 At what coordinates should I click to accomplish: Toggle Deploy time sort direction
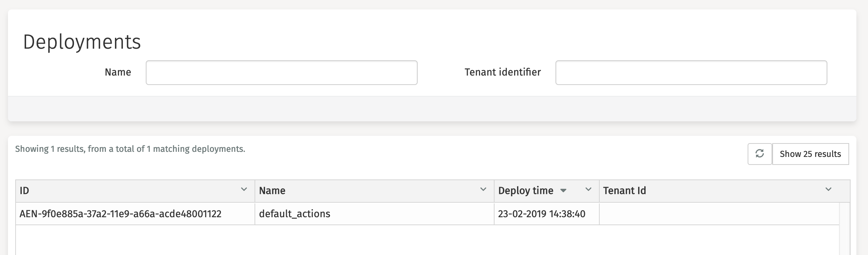[x=563, y=190]
